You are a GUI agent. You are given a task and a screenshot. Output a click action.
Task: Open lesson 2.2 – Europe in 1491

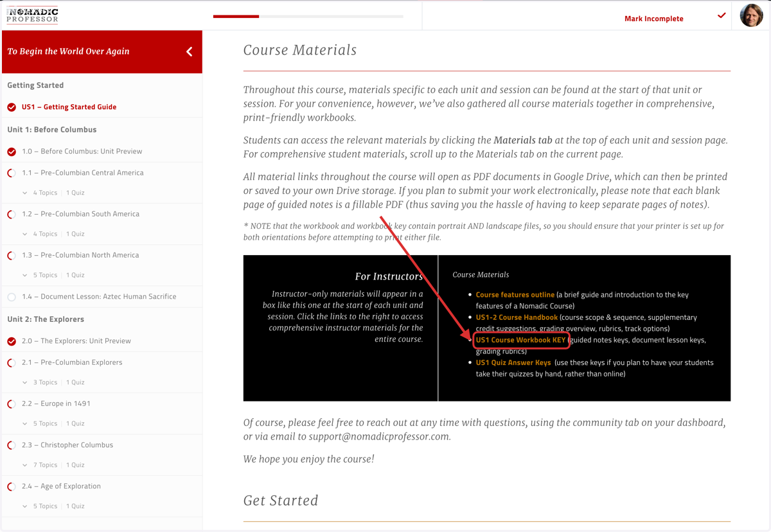[56, 403]
